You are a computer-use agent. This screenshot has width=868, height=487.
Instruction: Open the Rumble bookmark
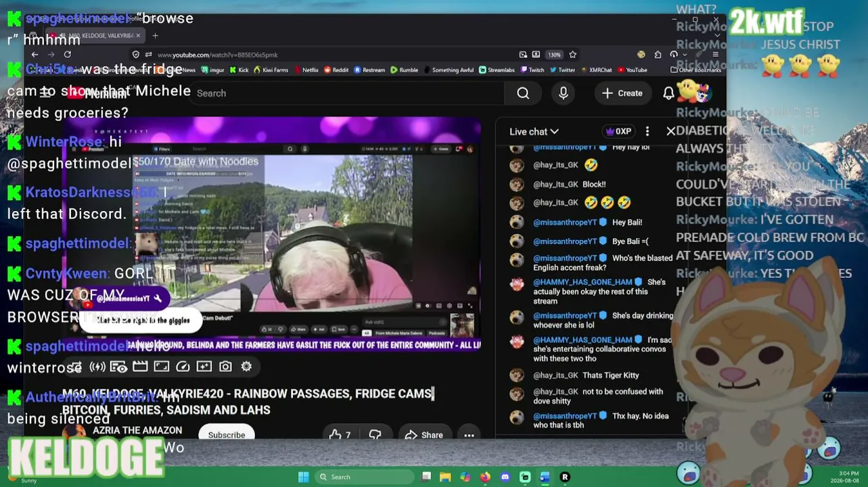404,70
